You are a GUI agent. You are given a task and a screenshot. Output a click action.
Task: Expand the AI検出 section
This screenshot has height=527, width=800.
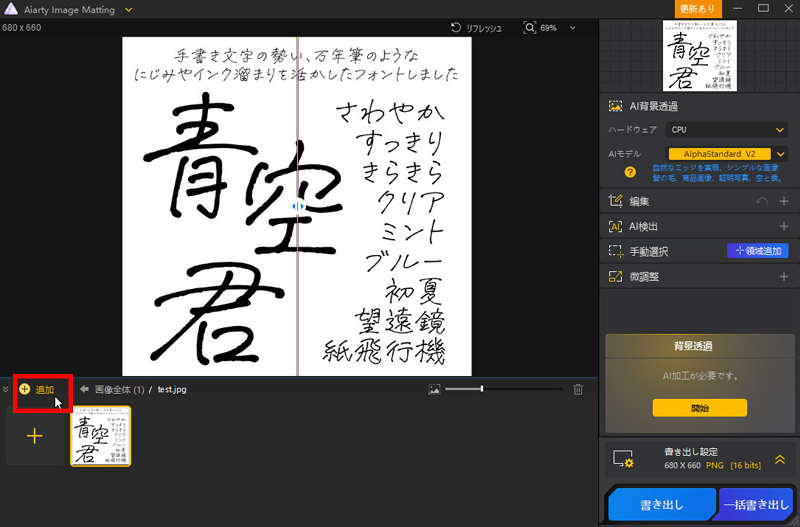[x=784, y=226]
